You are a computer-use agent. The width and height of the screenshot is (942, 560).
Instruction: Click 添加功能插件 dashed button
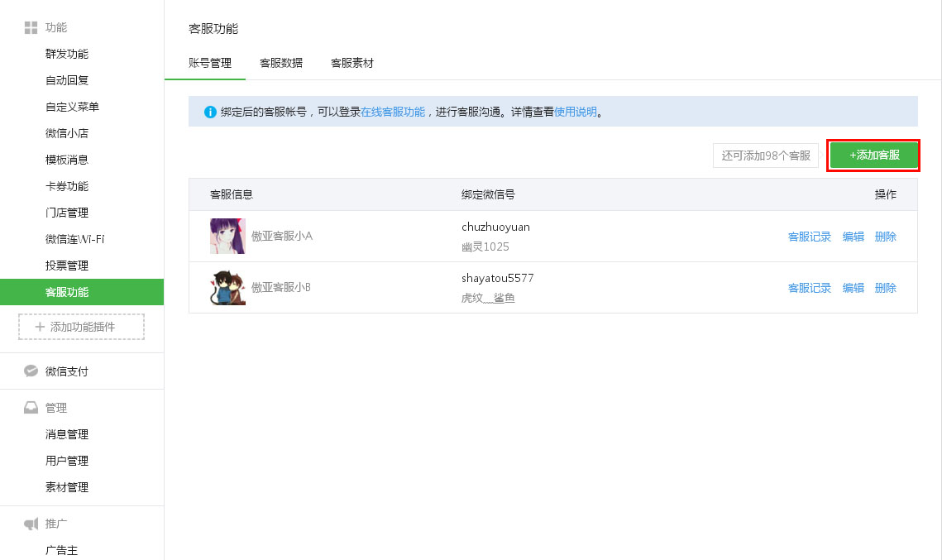pos(82,327)
